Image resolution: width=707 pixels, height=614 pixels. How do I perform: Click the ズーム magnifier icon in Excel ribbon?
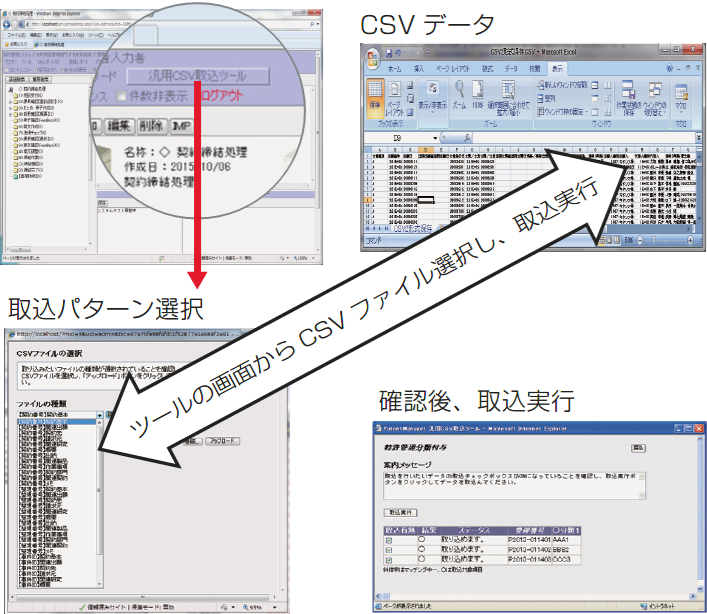click(459, 95)
